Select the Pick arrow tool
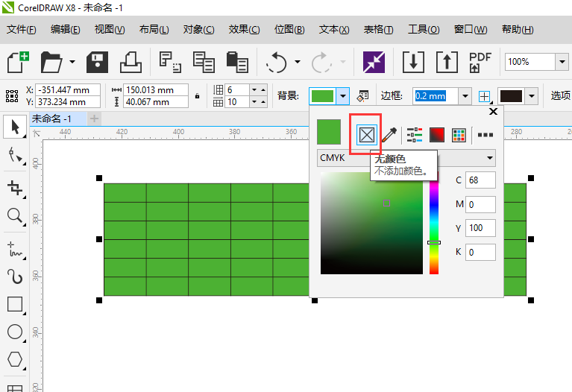The width and height of the screenshot is (572, 392). (x=15, y=127)
